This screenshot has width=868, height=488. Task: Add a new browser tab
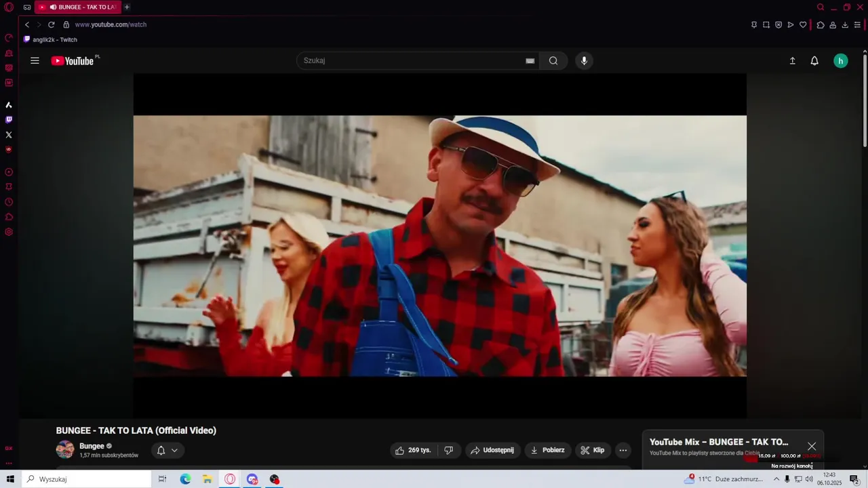127,7
